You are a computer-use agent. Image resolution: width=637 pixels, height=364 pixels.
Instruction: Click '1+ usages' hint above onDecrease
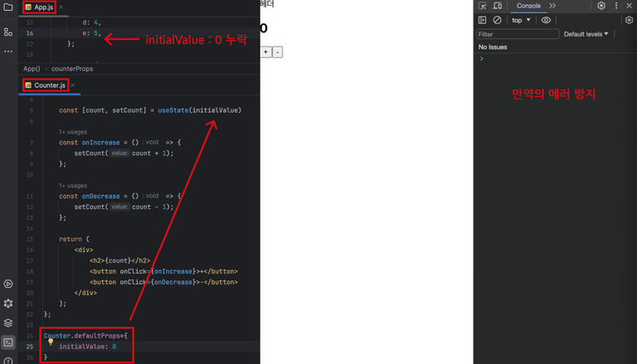pos(73,186)
